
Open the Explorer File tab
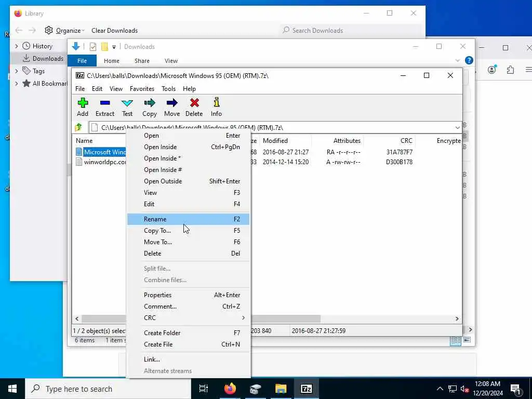point(82,61)
